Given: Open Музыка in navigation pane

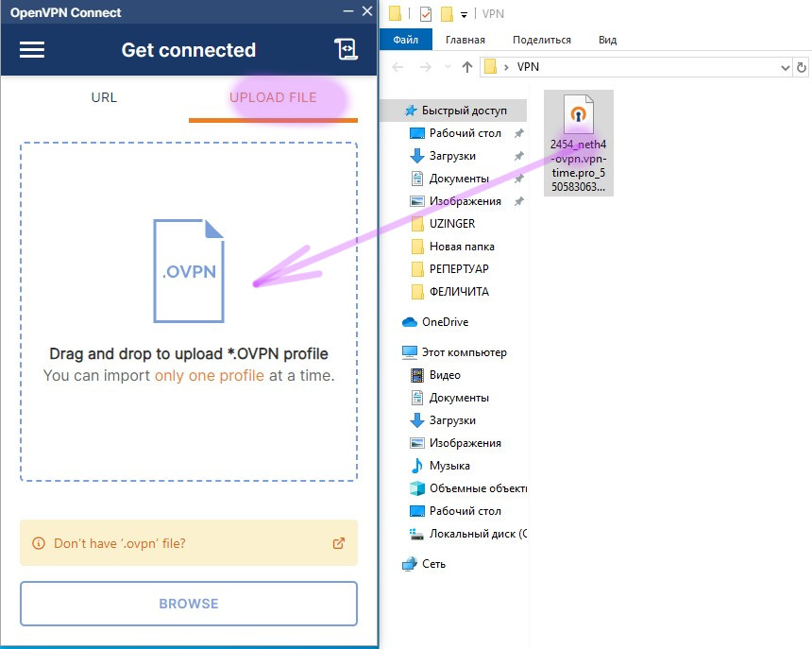Looking at the screenshot, I should click(x=449, y=466).
